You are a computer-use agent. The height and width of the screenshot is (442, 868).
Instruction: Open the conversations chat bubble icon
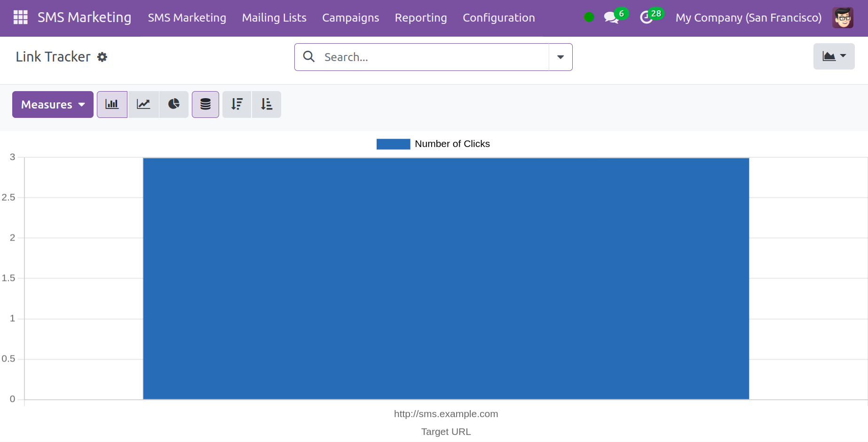(611, 18)
